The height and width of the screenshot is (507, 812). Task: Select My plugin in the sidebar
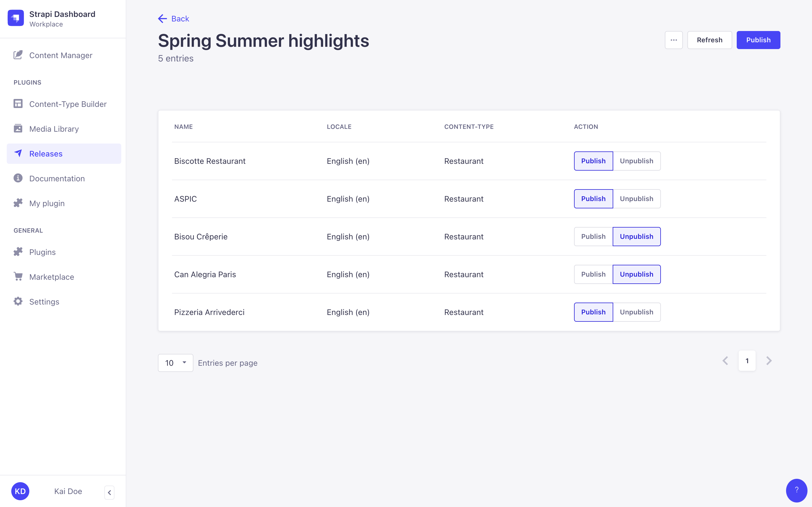pyautogui.click(x=47, y=203)
